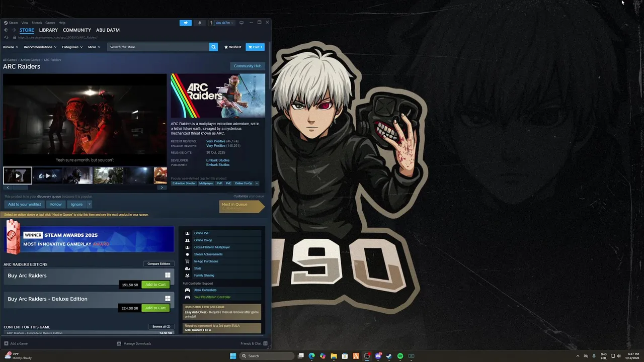Open the abu da7m account dropdown
This screenshot has width=644, height=362.
click(224, 23)
